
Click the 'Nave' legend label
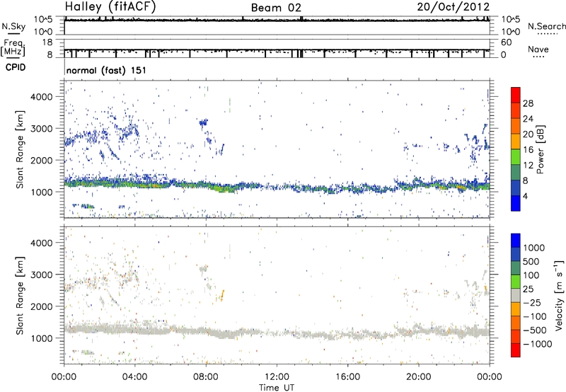(538, 49)
